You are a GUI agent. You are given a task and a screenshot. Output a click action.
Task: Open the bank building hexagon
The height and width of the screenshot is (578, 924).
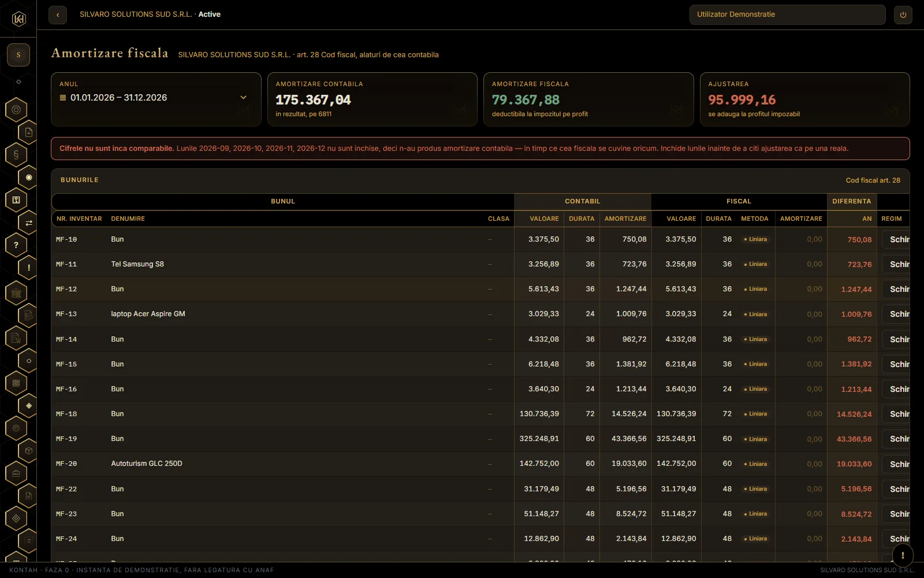(x=16, y=293)
